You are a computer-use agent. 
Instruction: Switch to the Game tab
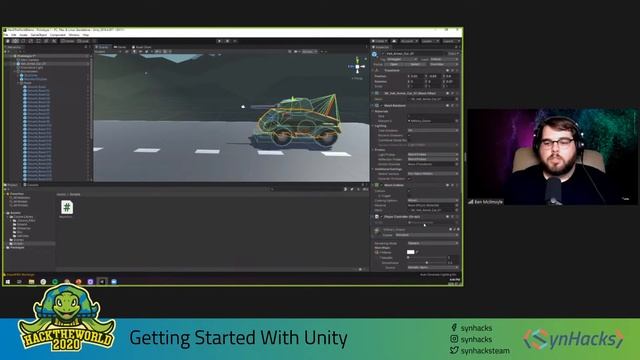point(121,47)
